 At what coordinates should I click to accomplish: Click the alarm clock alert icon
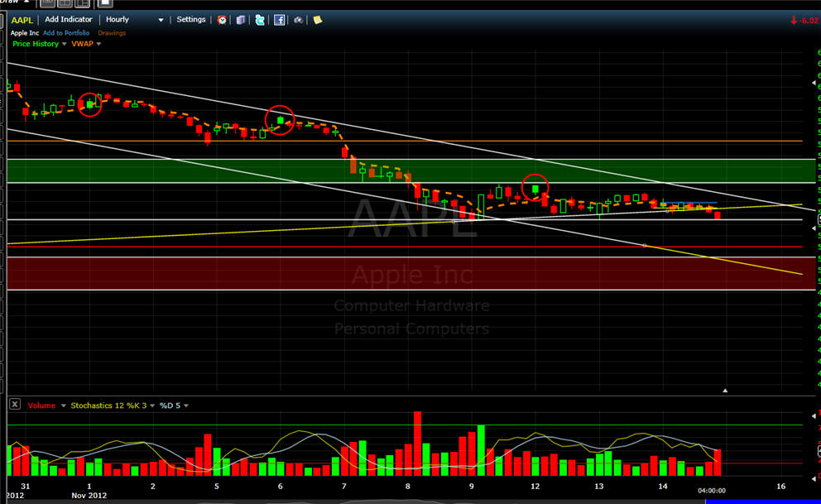pyautogui.click(x=222, y=20)
